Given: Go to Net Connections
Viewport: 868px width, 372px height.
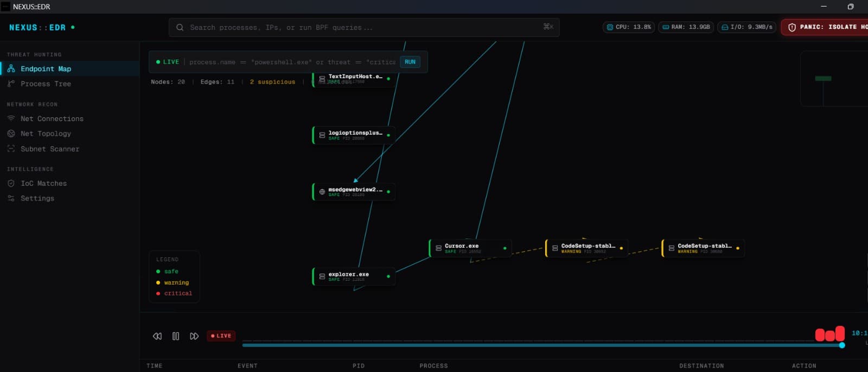Looking at the screenshot, I should click(70, 118).
